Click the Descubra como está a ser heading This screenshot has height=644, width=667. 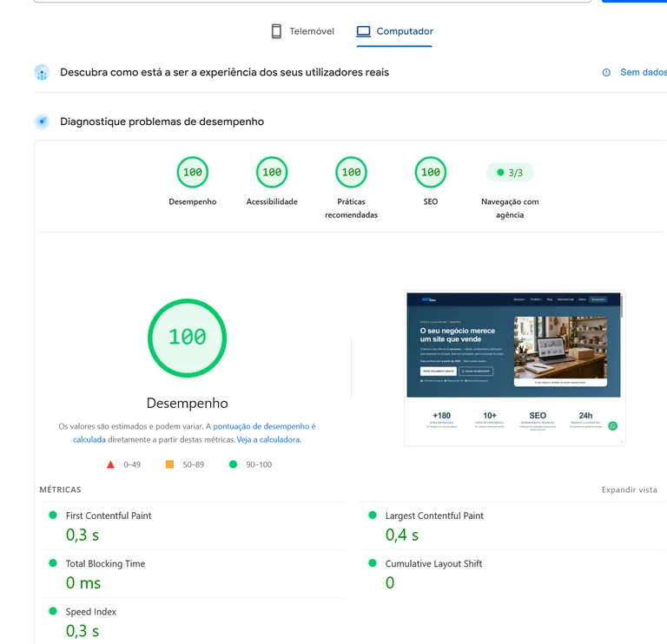(x=225, y=72)
